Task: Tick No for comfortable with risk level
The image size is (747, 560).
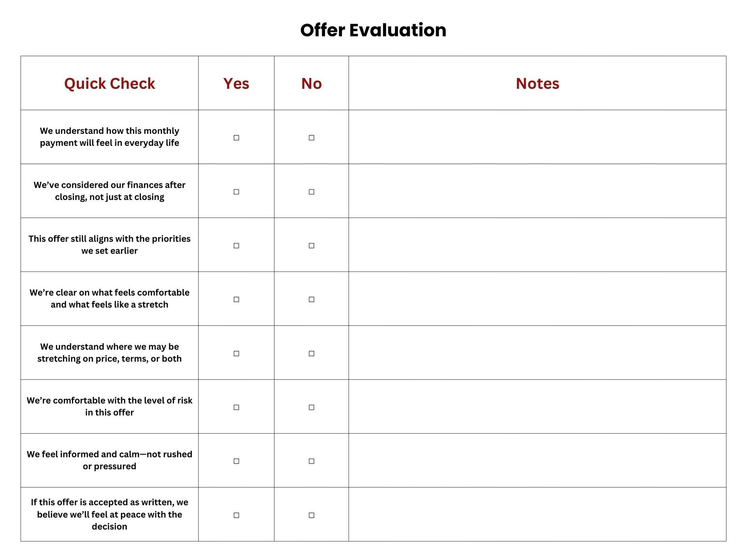Action: [x=311, y=407]
